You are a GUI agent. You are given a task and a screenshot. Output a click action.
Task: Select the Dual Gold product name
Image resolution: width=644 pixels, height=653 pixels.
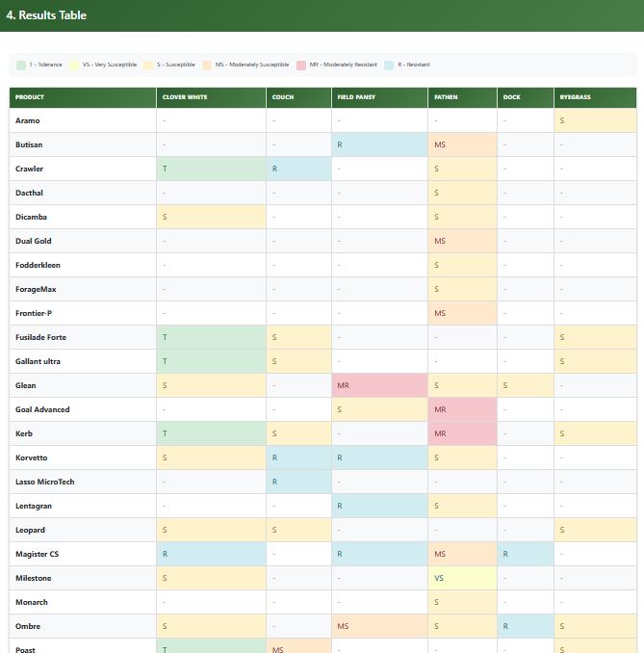click(34, 241)
